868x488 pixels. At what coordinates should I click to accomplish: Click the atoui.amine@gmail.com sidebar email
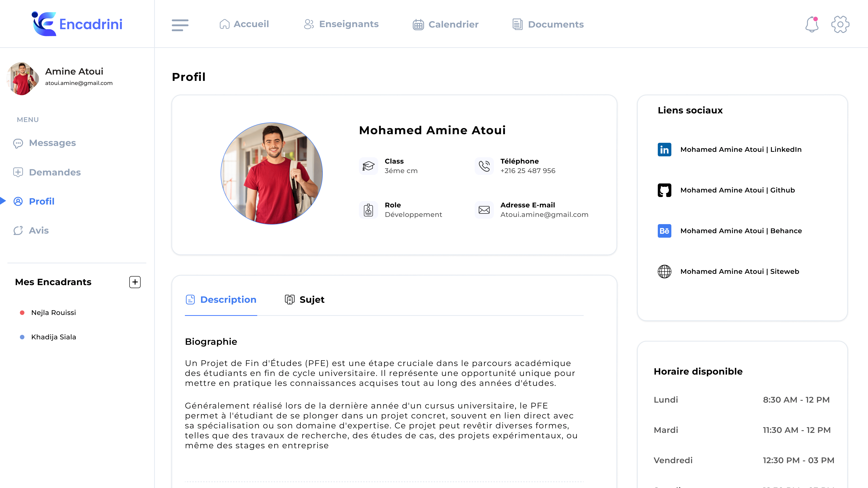(79, 83)
